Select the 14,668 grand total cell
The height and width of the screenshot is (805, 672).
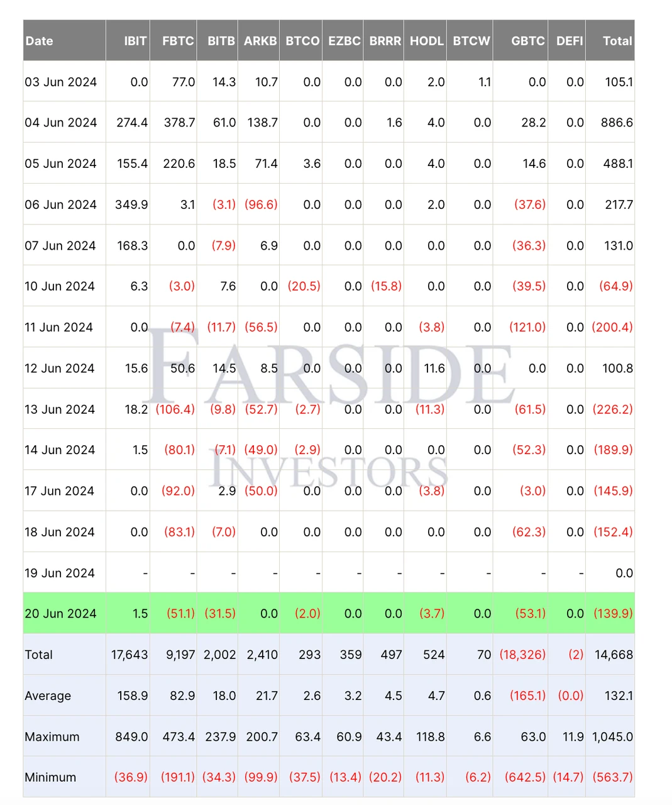613,655
